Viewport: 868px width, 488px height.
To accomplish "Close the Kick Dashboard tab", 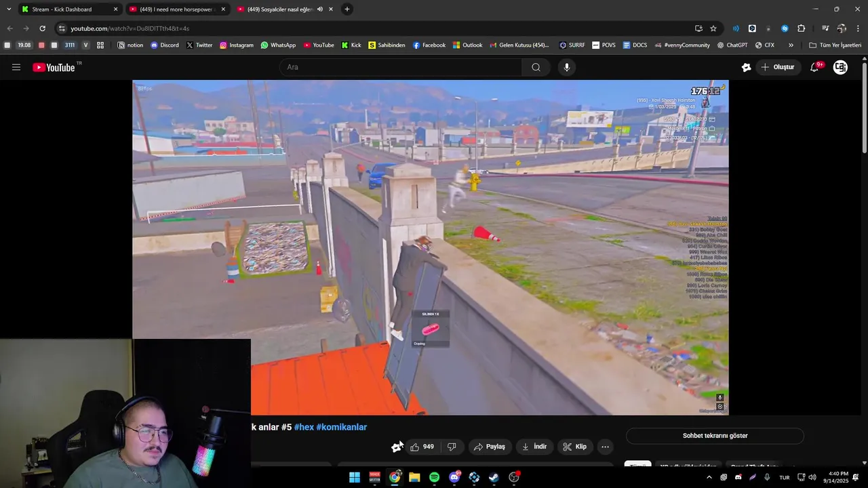I will coord(115,9).
